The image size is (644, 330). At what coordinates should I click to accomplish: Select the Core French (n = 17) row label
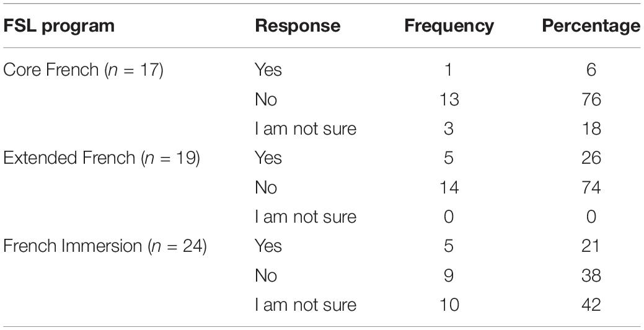click(84, 70)
